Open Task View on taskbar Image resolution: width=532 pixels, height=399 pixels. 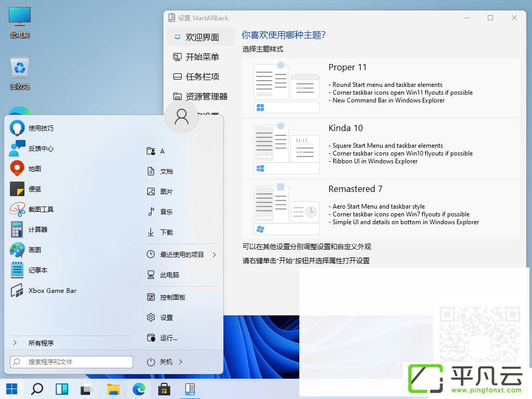click(x=87, y=389)
